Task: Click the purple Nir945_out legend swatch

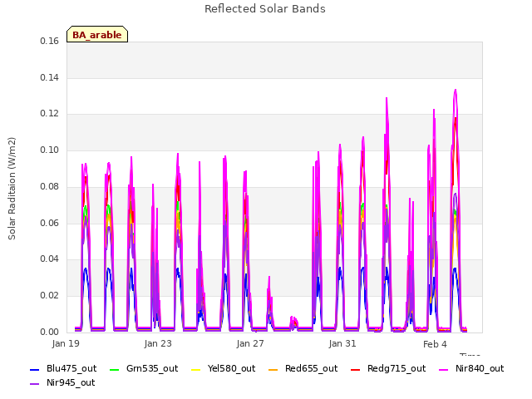Action: coord(35,384)
